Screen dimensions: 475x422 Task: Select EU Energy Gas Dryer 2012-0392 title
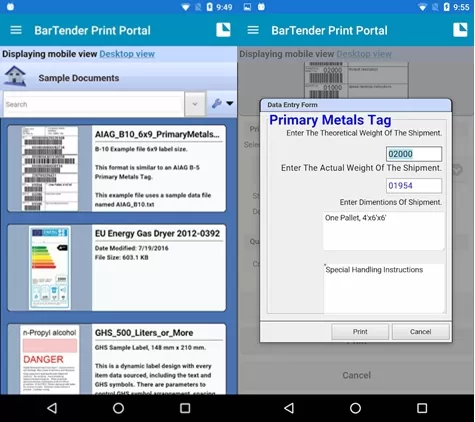(x=157, y=234)
